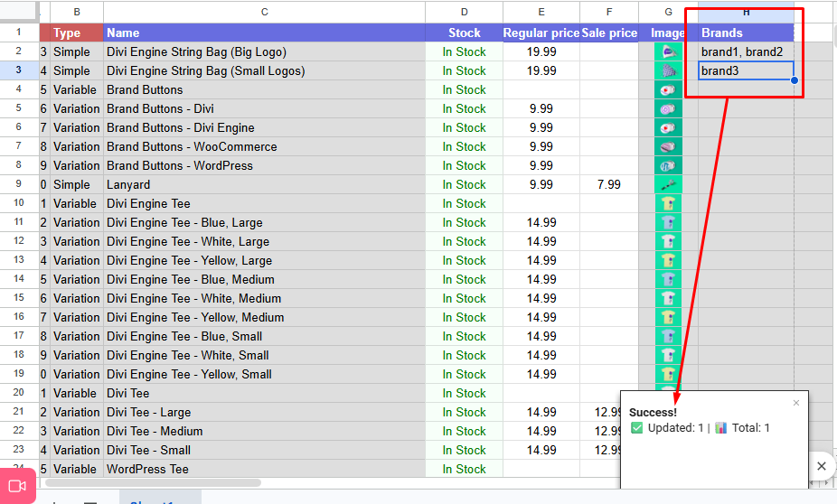Image resolution: width=837 pixels, height=504 pixels.
Task: Select Divi Engine Tee - Blue, Medium cell
Action: point(264,279)
